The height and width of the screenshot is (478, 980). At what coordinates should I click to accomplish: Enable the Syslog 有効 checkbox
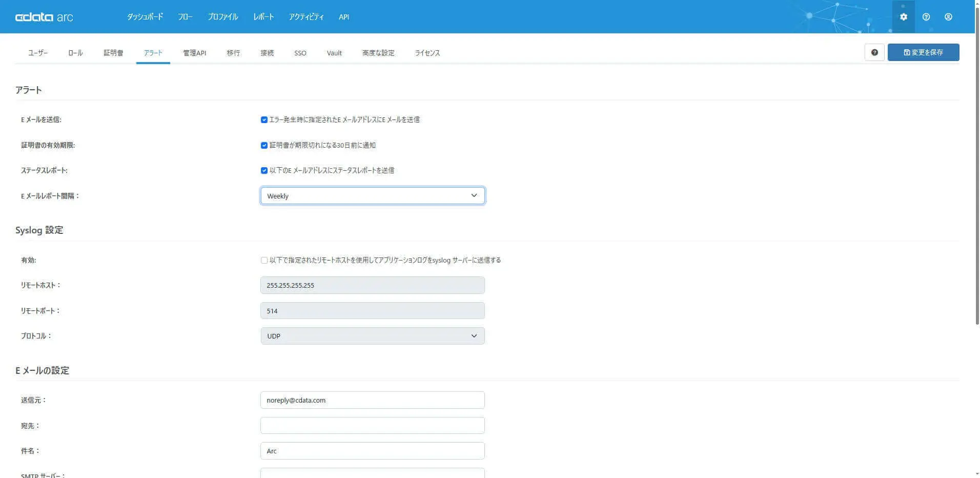264,260
